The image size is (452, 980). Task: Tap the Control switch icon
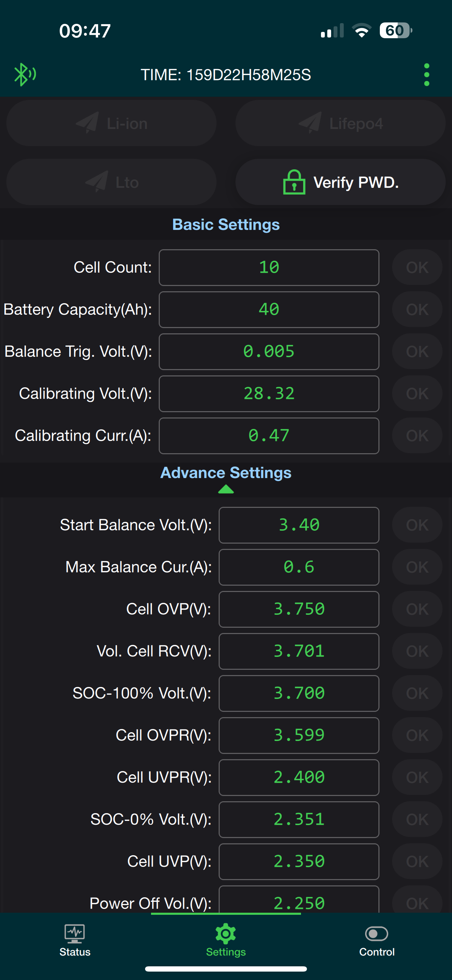click(x=376, y=933)
